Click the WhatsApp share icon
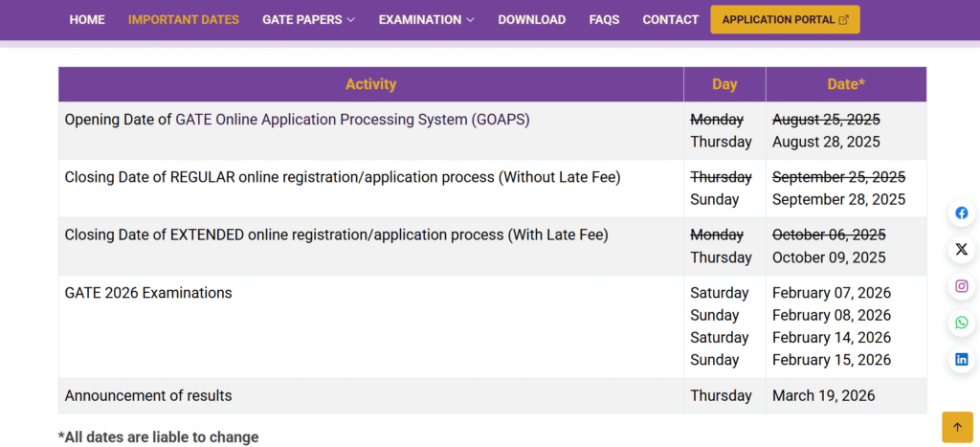This screenshot has height=447, width=980. [961, 323]
